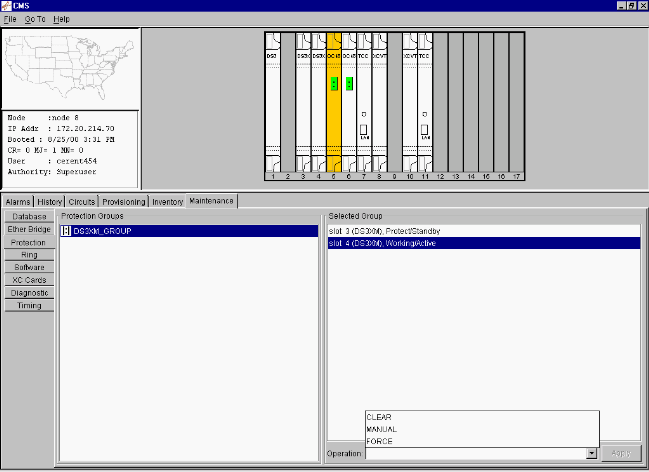Open the XC Cards section
This screenshot has height=472, width=649.
[x=29, y=280]
